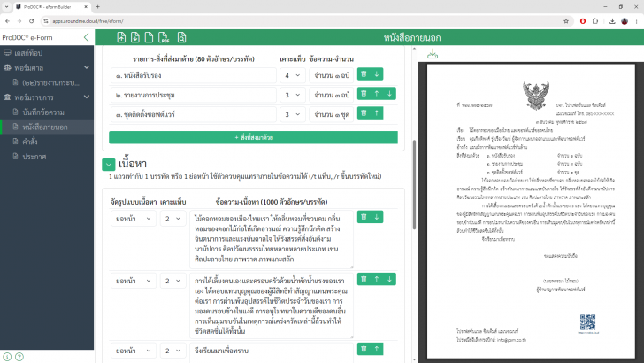Click the PDF export icon
Screen dimensions: 644x363
(x=164, y=37)
